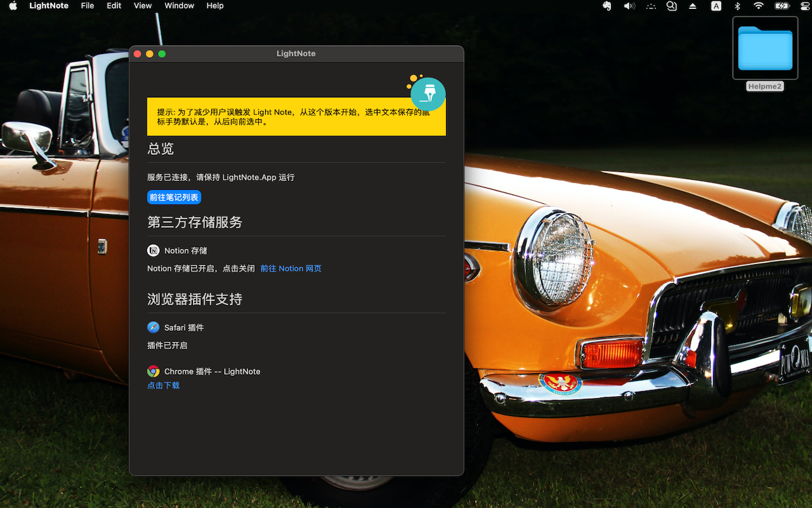Open the 前往 Notion 网页 link

point(291,268)
